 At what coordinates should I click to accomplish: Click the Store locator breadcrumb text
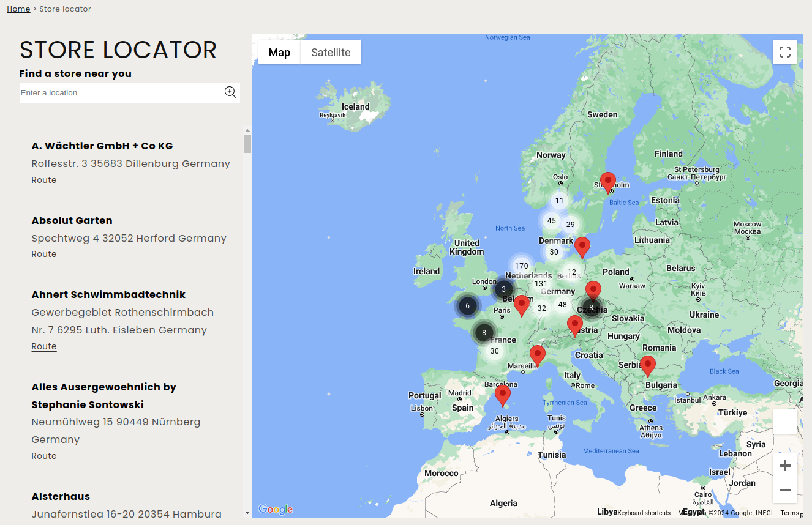pos(66,9)
